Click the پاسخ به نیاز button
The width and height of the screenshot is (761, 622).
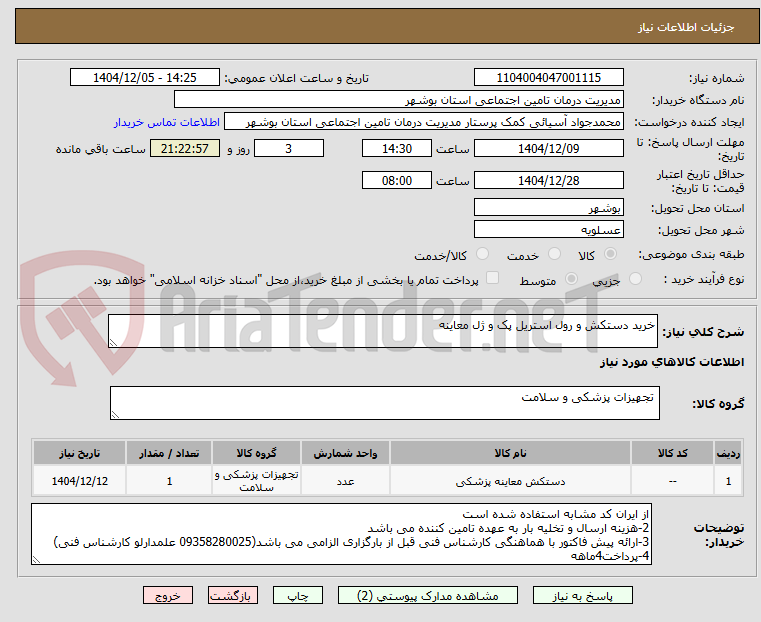[x=582, y=595]
